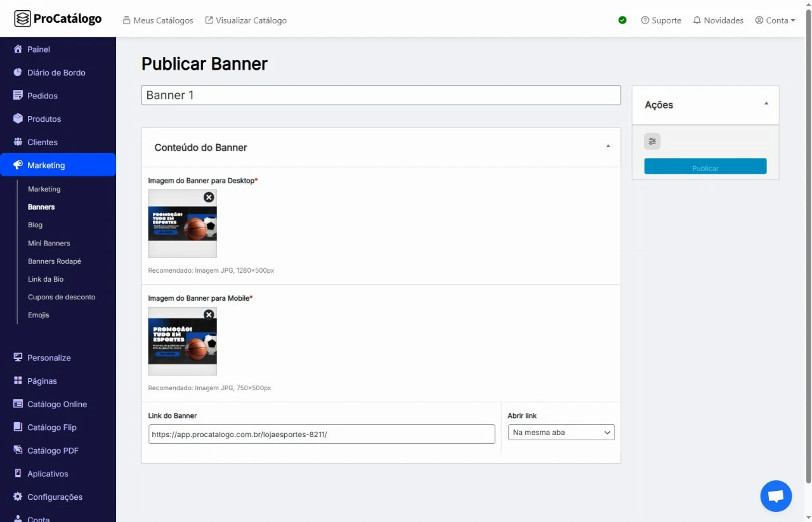Remove the Mobile banner image
The height and width of the screenshot is (522, 812).
(209, 315)
